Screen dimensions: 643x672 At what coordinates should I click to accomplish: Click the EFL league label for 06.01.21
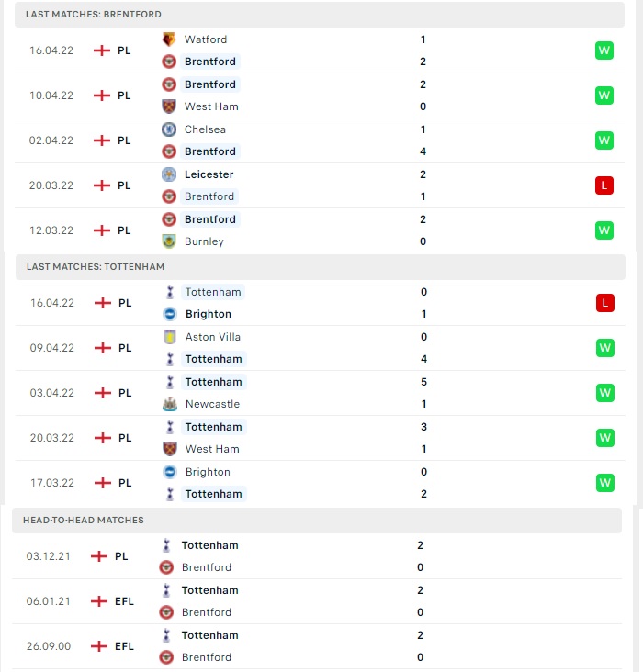[124, 601]
